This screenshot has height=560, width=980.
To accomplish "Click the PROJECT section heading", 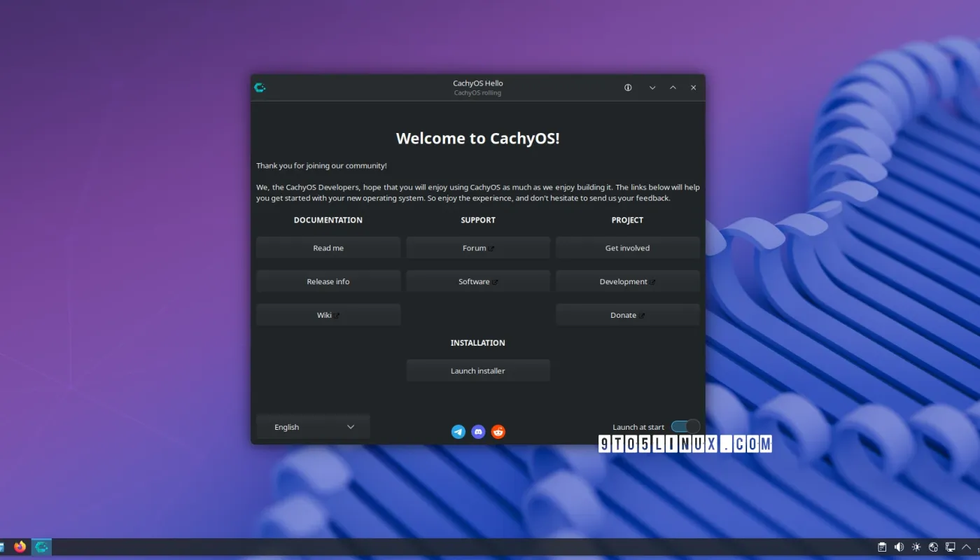I will (627, 220).
